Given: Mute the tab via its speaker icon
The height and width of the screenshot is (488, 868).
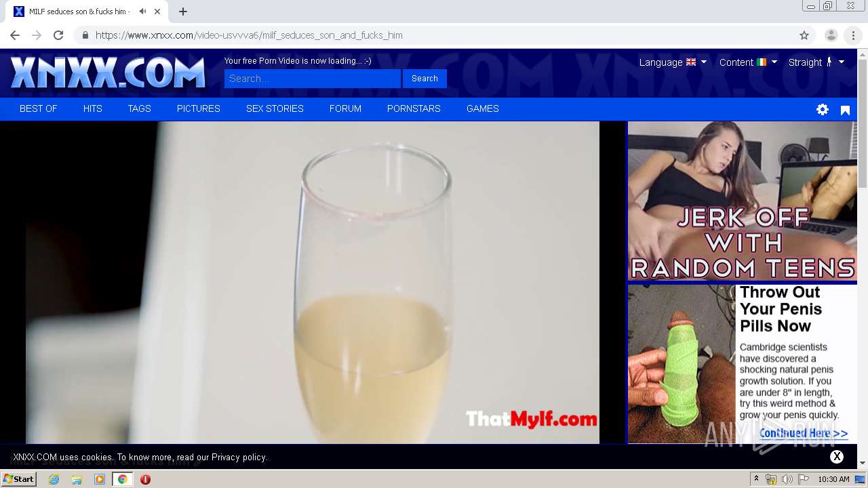Looking at the screenshot, I should click(142, 12).
